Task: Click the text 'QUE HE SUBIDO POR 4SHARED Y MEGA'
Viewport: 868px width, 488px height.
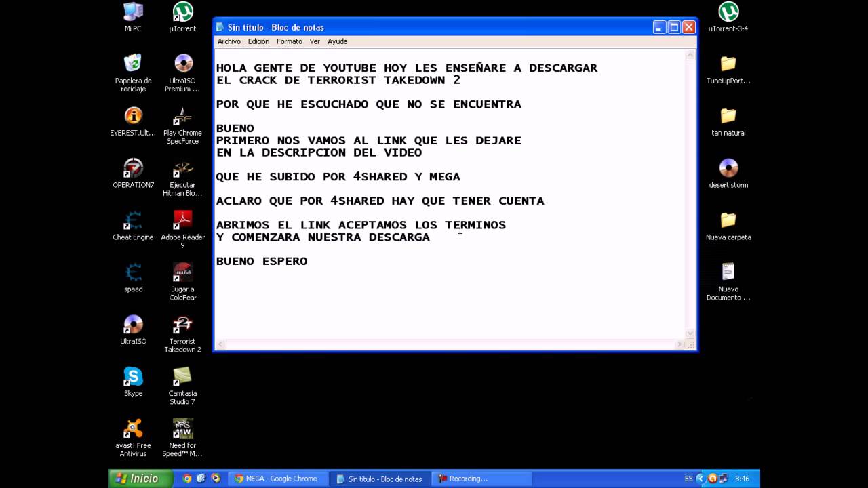Action: [338, 177]
